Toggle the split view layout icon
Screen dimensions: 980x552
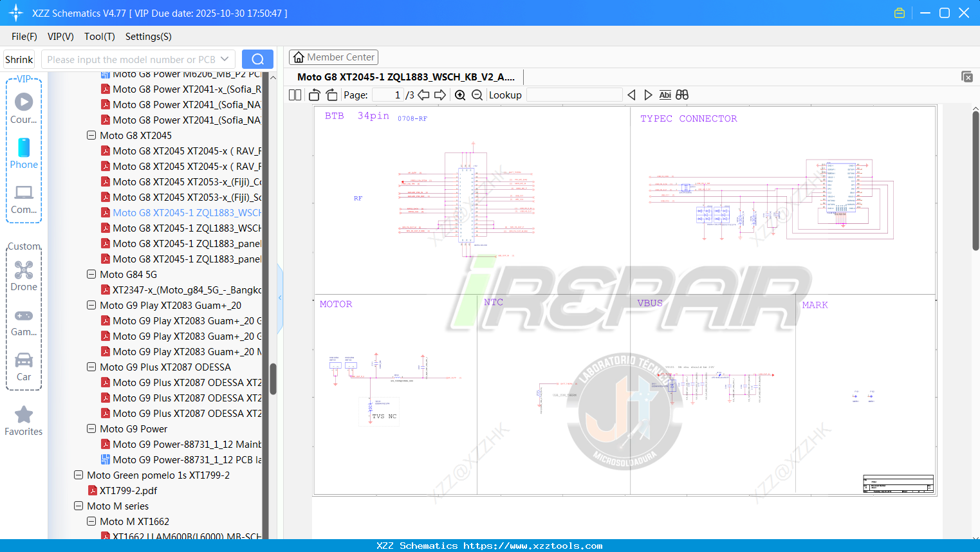[295, 95]
